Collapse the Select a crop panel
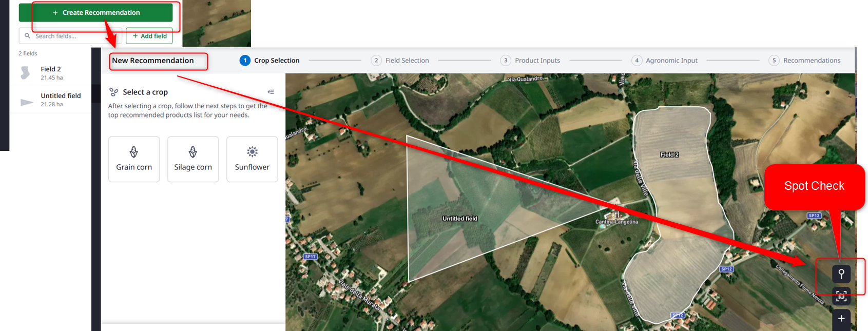This screenshot has width=868, height=331. [271, 92]
